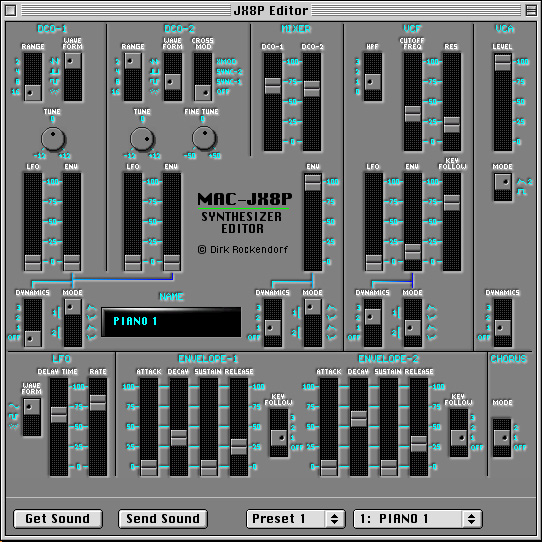Click the ENVELOPE-1 KEY FOLLOW switch
Viewport: 542px width, 542px height.
279,433
